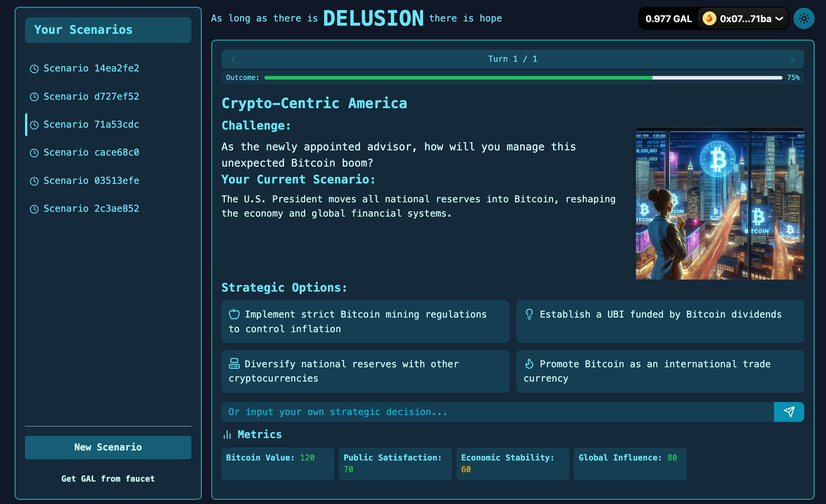Click the Turn 1 / 1 label
The height and width of the screenshot is (504, 826).
tap(512, 59)
